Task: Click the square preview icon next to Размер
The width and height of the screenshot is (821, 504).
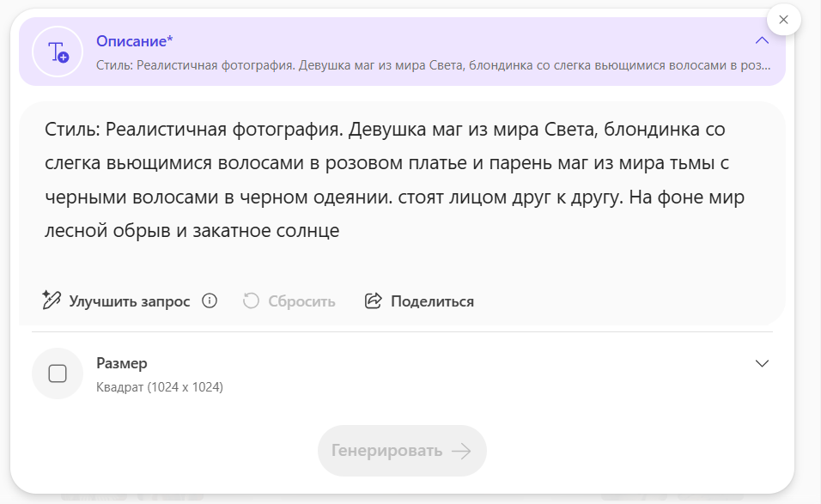Action: point(57,373)
